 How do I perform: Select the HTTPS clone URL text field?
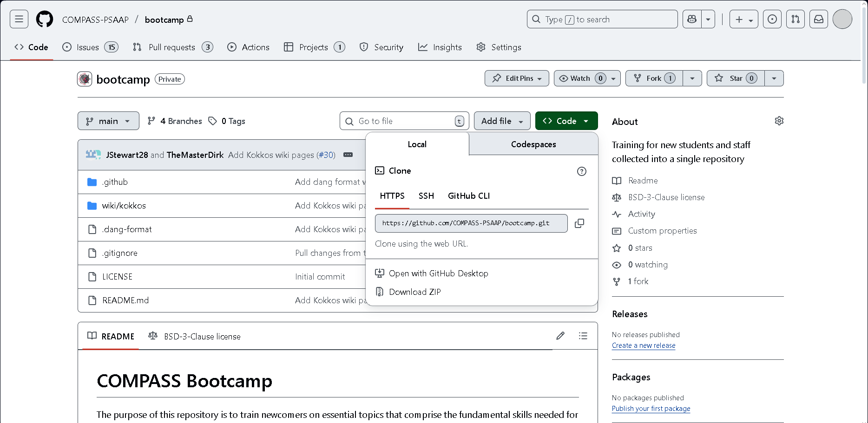471,223
